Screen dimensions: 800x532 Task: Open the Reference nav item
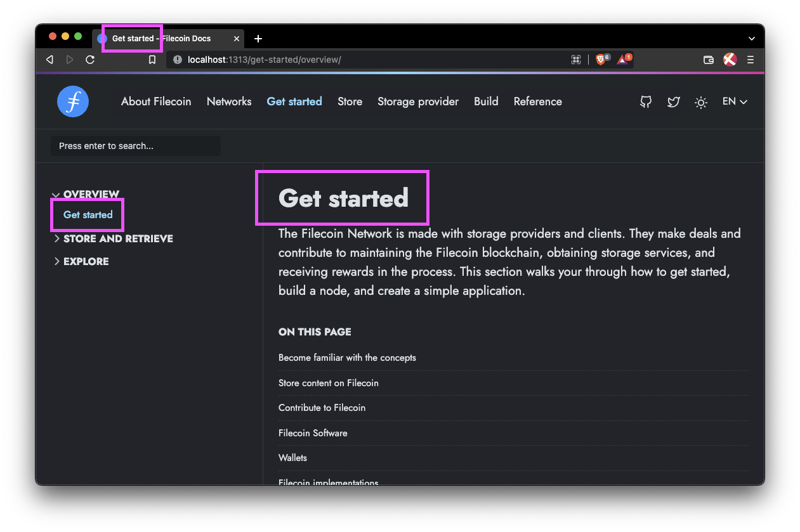tap(538, 101)
